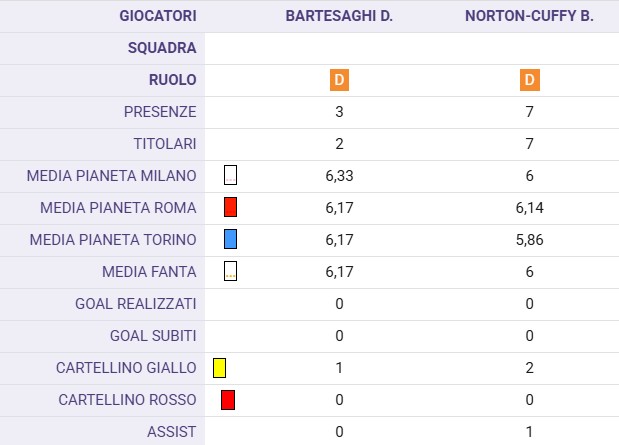Viewport: 619px width, 445px height.
Task: Click the red card icon for Cartellino Rosso
Action: [x=228, y=400]
